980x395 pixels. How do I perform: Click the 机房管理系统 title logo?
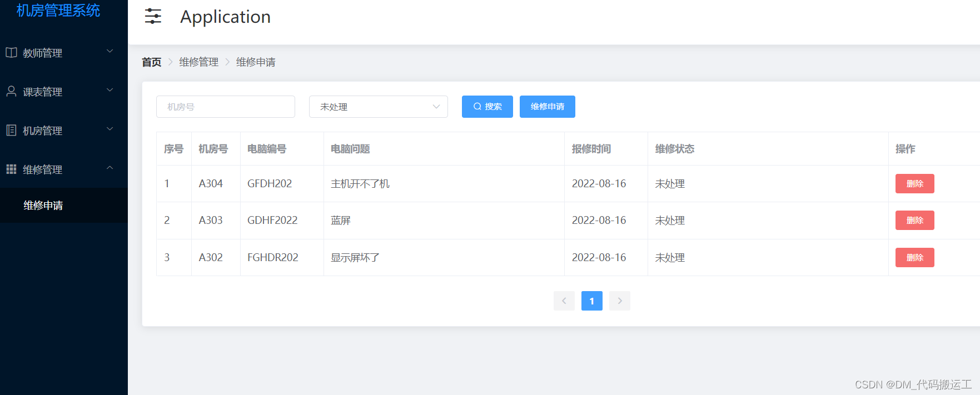[x=58, y=11]
